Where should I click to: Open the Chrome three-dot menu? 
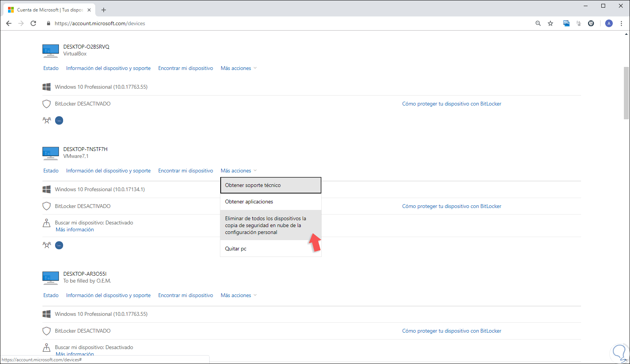click(622, 23)
